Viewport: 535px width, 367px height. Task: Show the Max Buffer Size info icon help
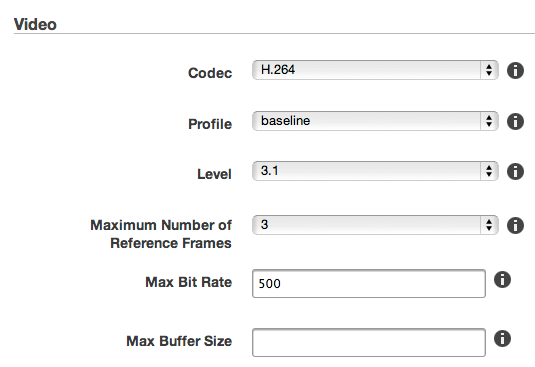point(502,339)
